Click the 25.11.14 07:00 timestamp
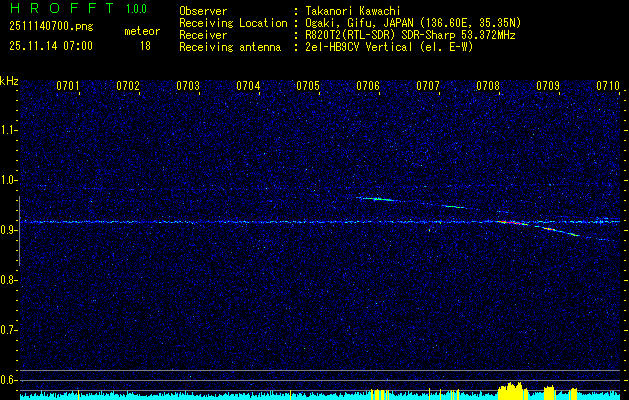Image resolution: width=629 pixels, height=400 pixels. pyautogui.click(x=50, y=46)
